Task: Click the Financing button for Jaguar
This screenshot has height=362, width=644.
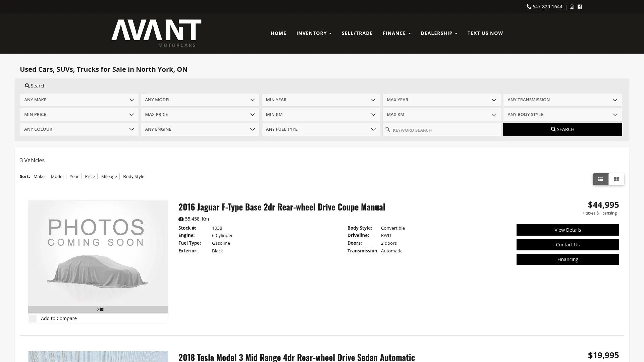Action: tap(568, 259)
